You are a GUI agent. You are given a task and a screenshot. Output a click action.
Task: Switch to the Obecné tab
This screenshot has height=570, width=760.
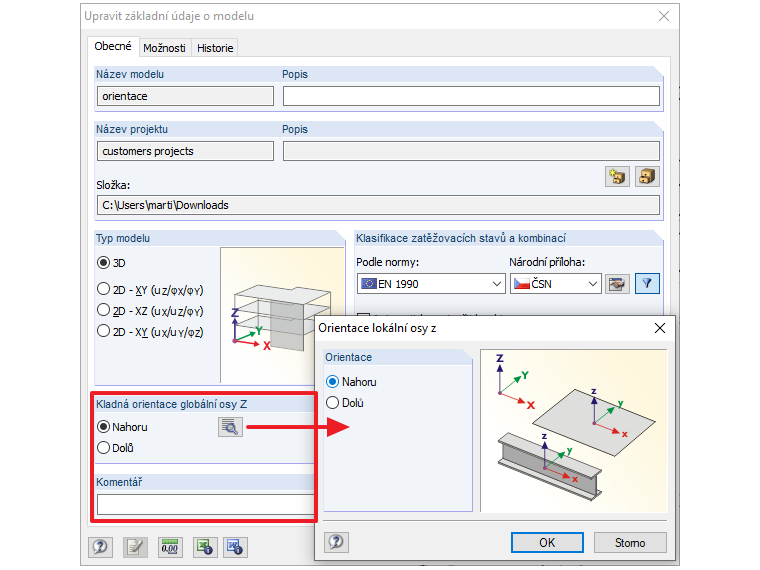pyautogui.click(x=113, y=47)
